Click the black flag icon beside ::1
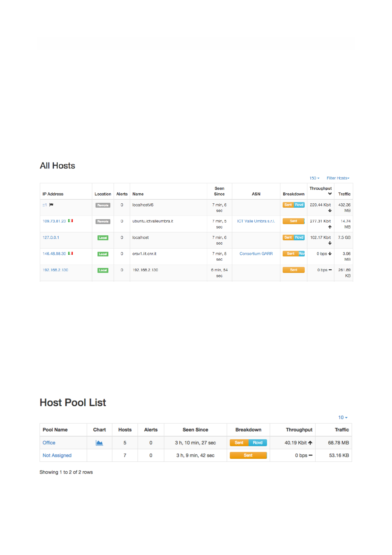392x555 pixels. (51, 205)
